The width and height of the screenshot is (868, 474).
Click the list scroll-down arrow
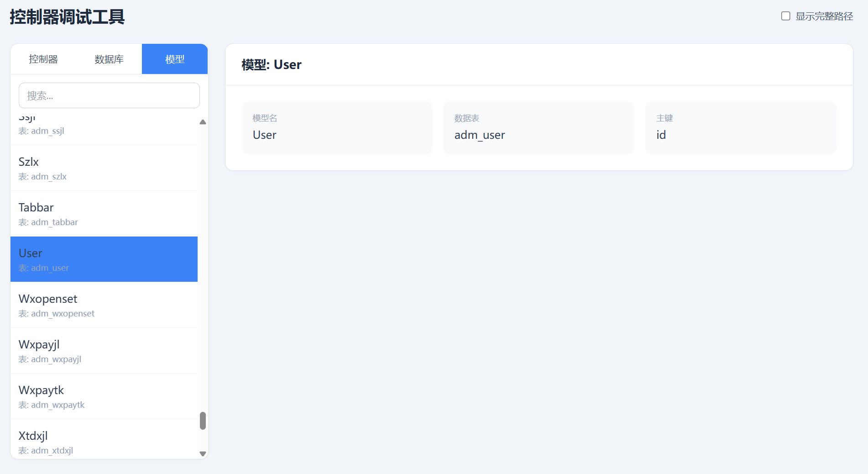(x=203, y=453)
